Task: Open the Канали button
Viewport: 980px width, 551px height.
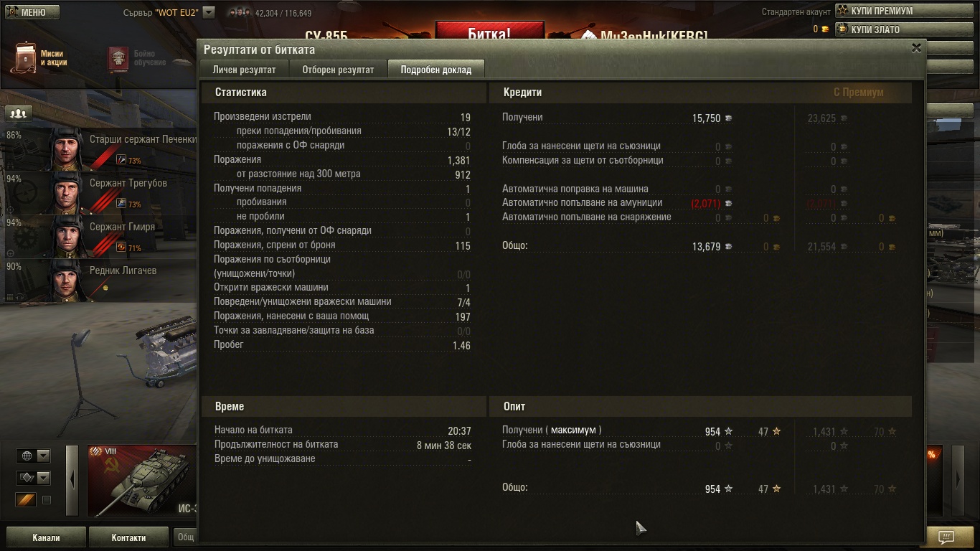Action: (46, 537)
